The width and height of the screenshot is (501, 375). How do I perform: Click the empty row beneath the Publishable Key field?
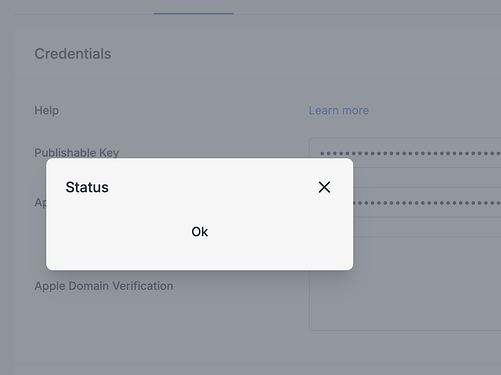[427, 177]
